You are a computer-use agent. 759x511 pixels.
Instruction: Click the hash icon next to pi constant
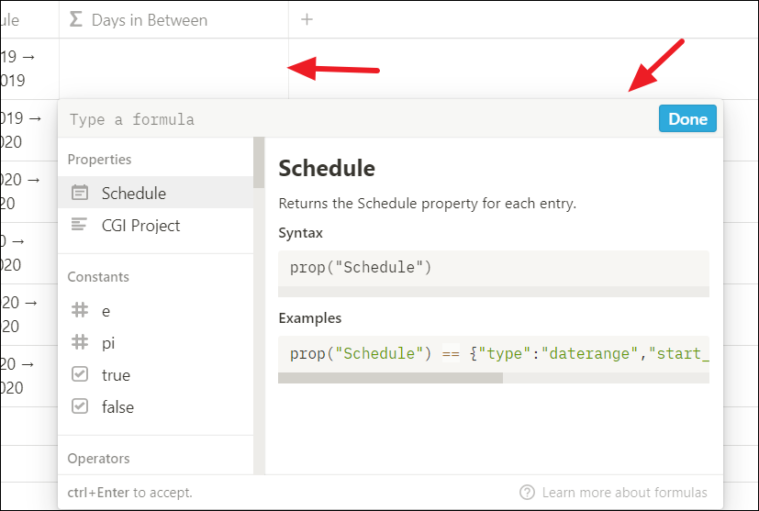(x=80, y=343)
